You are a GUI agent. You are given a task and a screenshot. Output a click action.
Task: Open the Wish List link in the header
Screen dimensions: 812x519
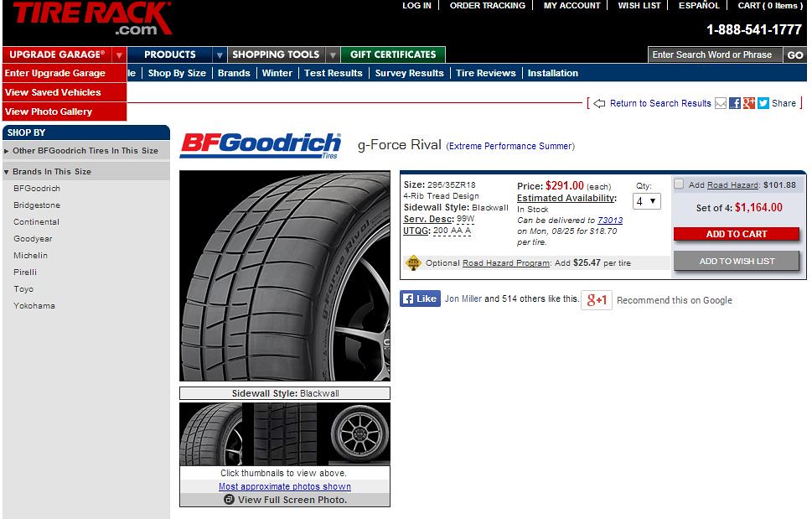click(x=639, y=5)
